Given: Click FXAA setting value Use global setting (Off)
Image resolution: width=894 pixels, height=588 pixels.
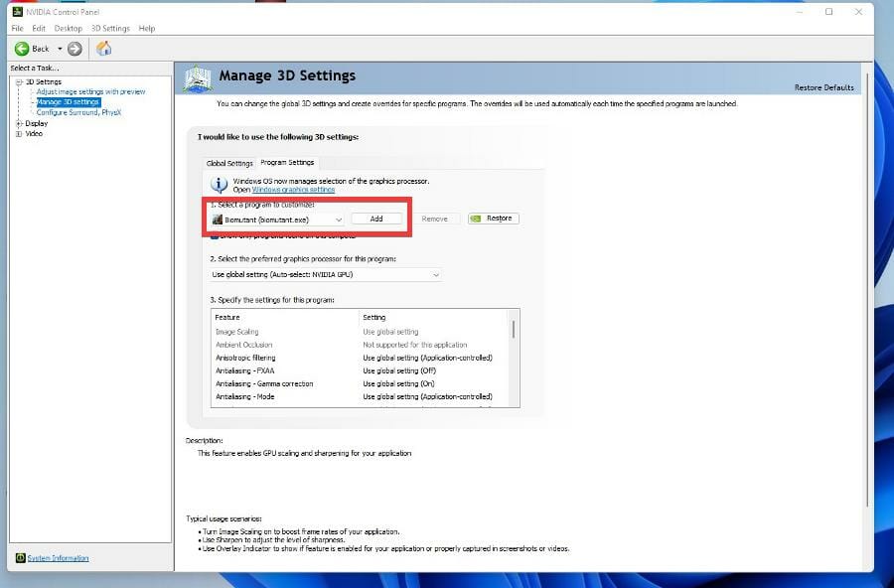Looking at the screenshot, I should [399, 370].
